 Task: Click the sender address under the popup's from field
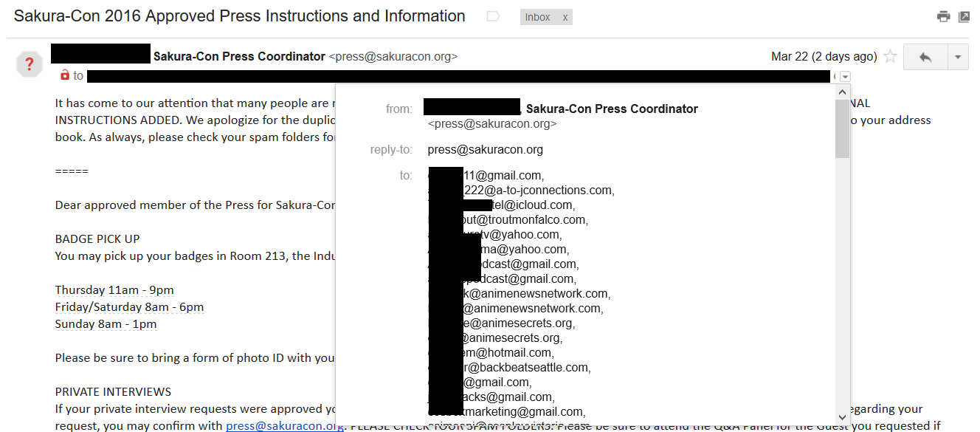pyautogui.click(x=492, y=124)
